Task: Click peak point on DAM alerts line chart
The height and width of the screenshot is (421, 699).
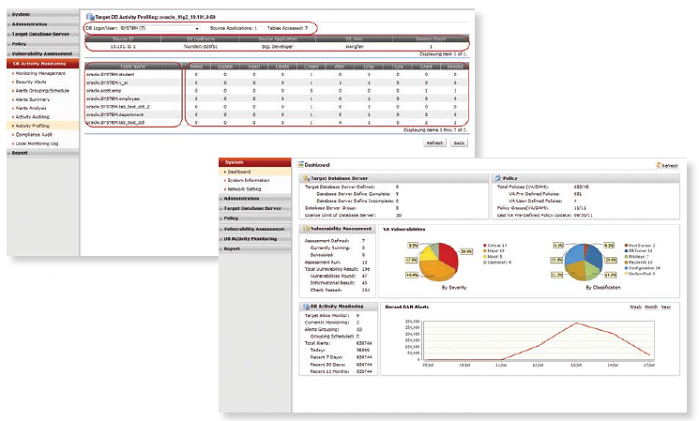Action: [576, 323]
